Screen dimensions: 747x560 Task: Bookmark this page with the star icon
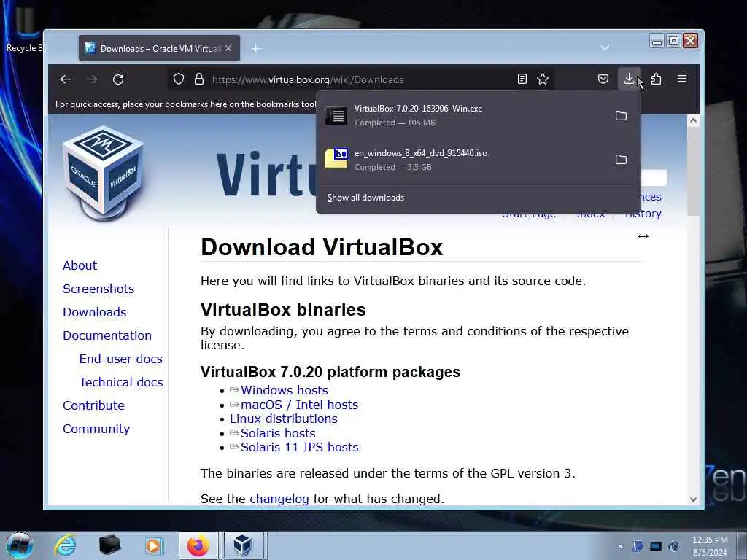pyautogui.click(x=543, y=79)
